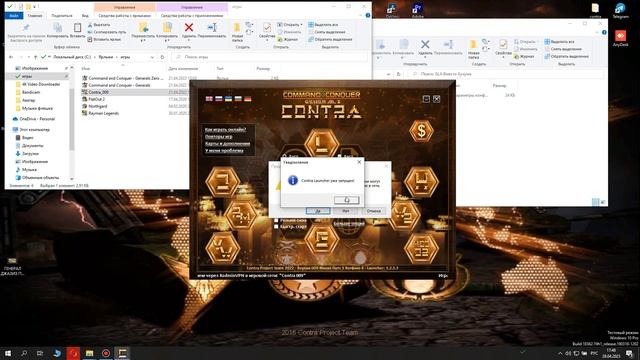Click Нет button in the background dialog

(x=346, y=211)
